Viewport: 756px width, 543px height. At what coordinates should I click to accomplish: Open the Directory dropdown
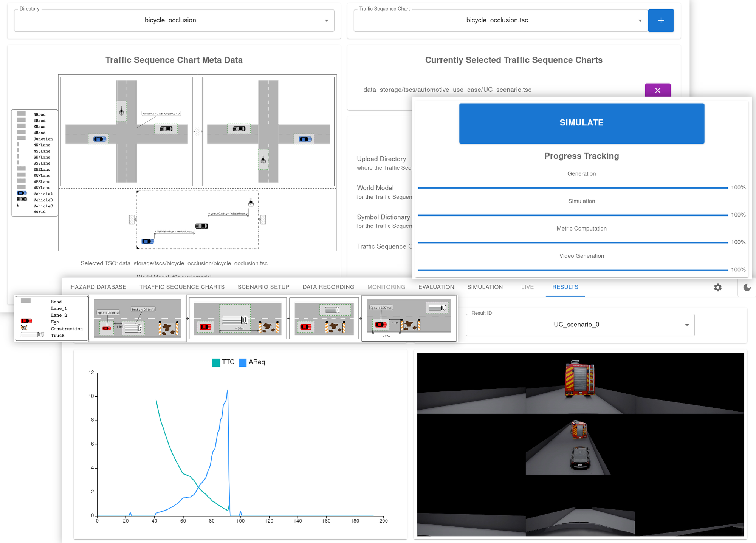(x=174, y=20)
